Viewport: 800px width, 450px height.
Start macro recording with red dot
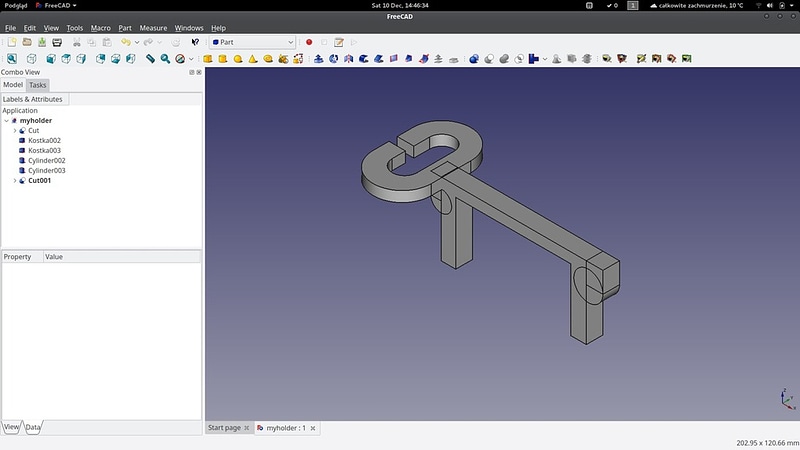pyautogui.click(x=309, y=42)
